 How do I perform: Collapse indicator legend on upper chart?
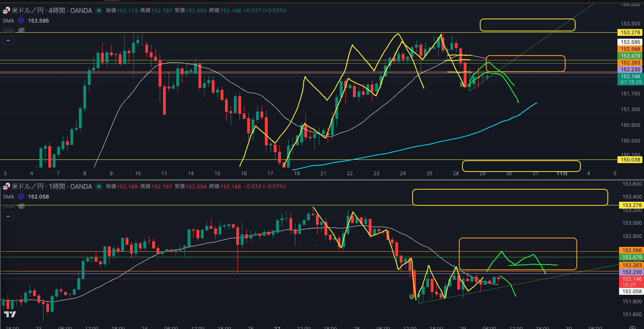coord(8,40)
